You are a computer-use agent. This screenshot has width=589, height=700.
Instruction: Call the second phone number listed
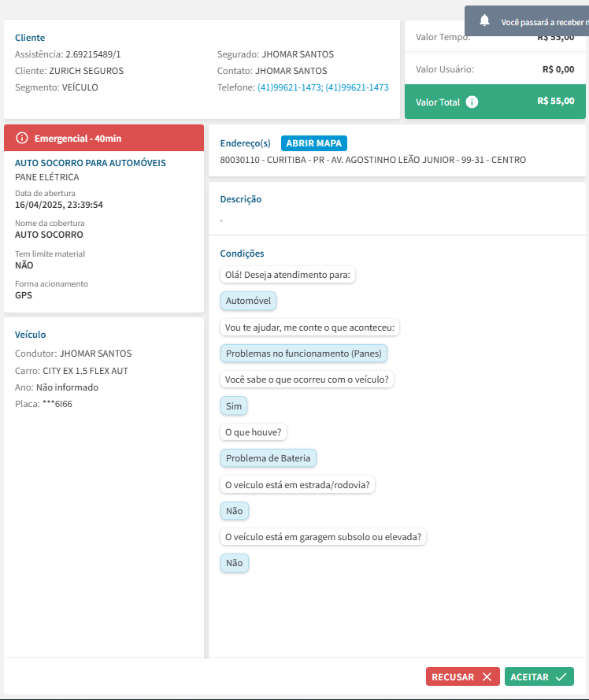pos(357,87)
